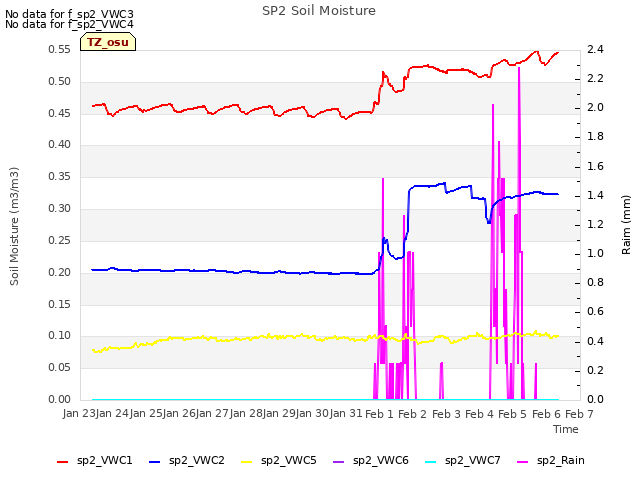Image resolution: width=640 pixels, height=480 pixels.
Task: Click the Feb 4 x-axis tick label
Action: [x=480, y=414]
